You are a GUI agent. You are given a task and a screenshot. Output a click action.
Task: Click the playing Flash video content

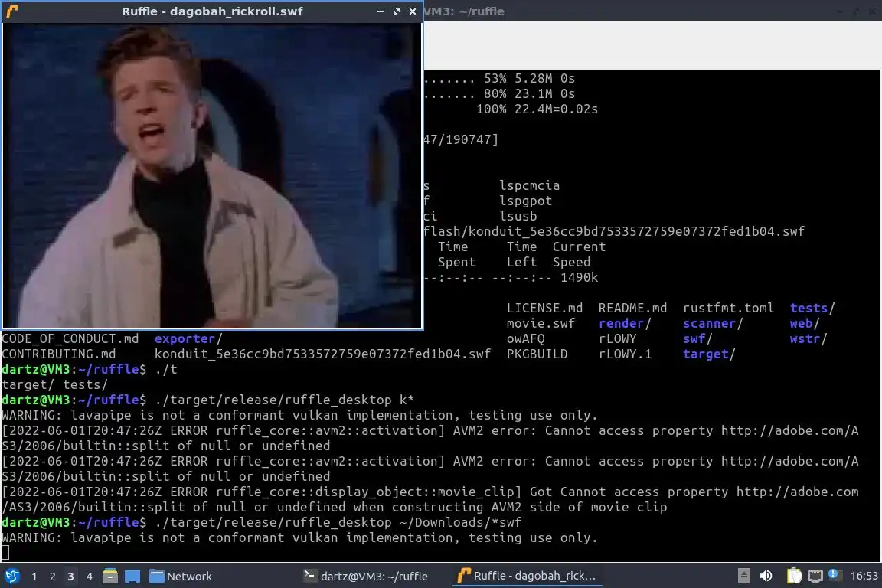[212, 175]
